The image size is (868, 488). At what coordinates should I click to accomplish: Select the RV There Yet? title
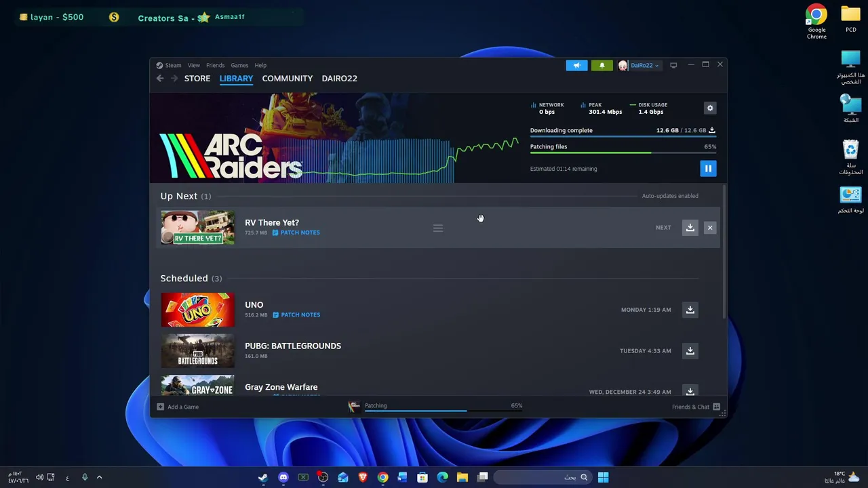tap(271, 222)
